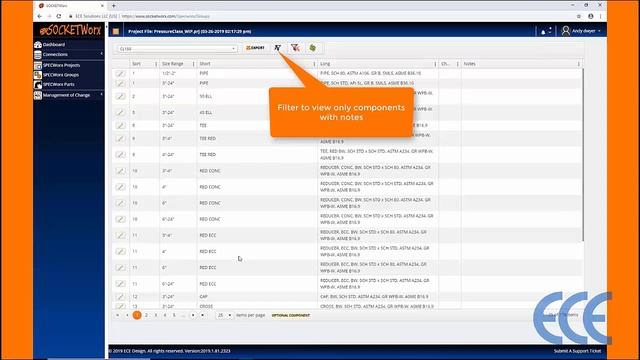
Task: Open the Short column options menu
Action: click(314, 64)
